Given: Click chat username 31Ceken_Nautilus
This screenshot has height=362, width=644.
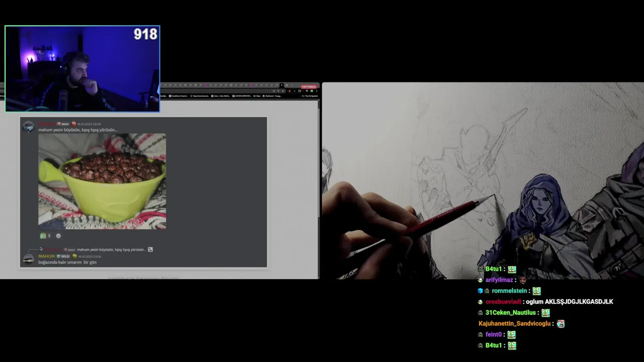Looking at the screenshot, I should (510, 313).
